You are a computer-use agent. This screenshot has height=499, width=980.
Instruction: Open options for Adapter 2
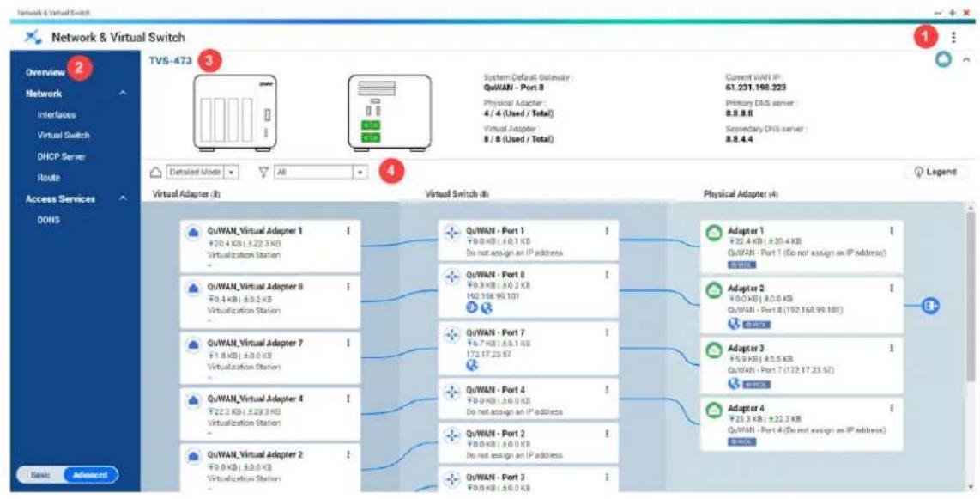[892, 289]
